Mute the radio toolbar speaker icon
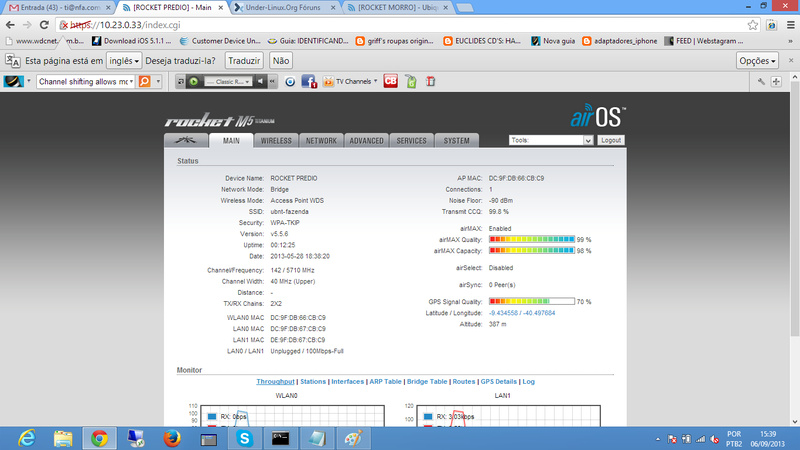This screenshot has width=800, height=450. tap(260, 82)
